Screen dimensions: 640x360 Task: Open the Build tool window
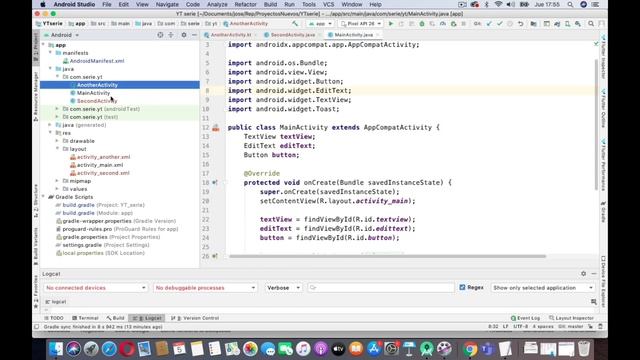116,318
